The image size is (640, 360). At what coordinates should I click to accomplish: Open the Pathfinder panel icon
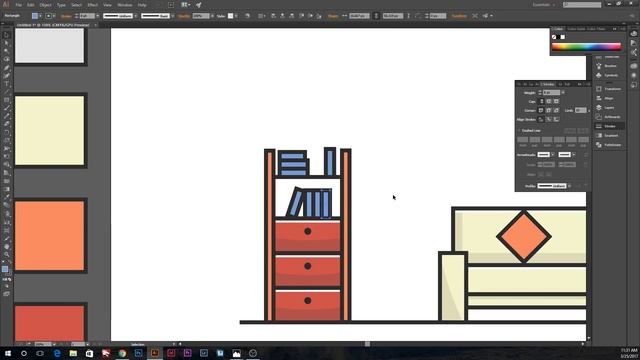coord(599,145)
